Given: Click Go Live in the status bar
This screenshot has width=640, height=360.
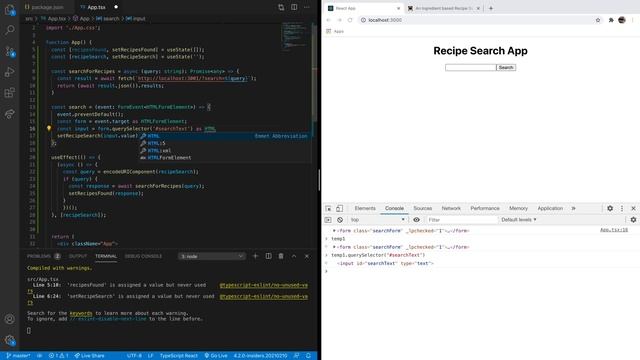Looking at the screenshot, I should (216, 356).
